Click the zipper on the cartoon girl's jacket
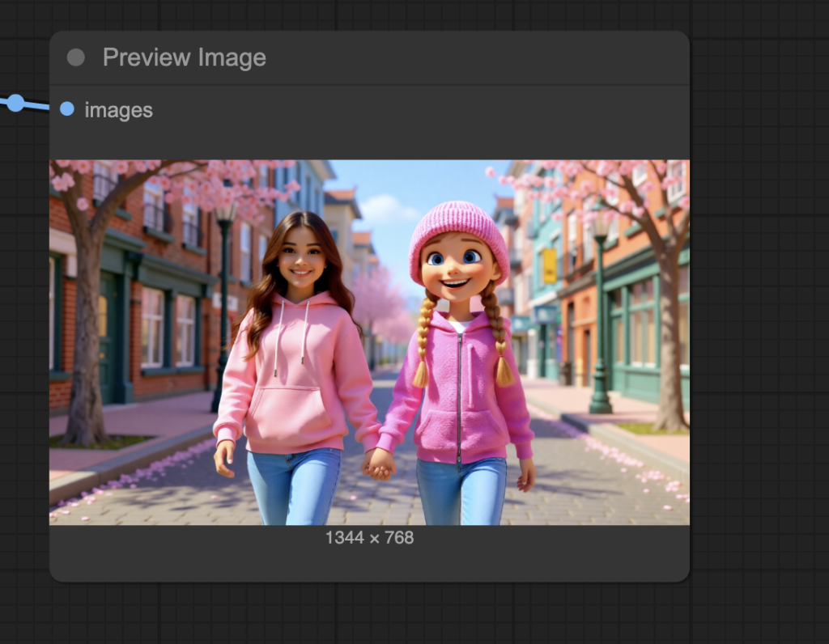 coord(458,396)
